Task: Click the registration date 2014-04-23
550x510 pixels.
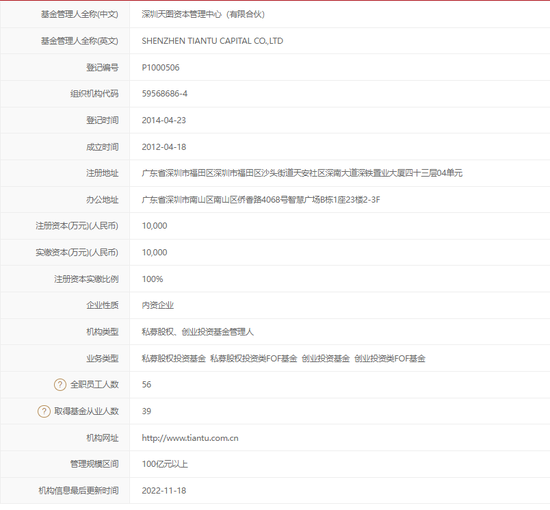Action: (164, 120)
